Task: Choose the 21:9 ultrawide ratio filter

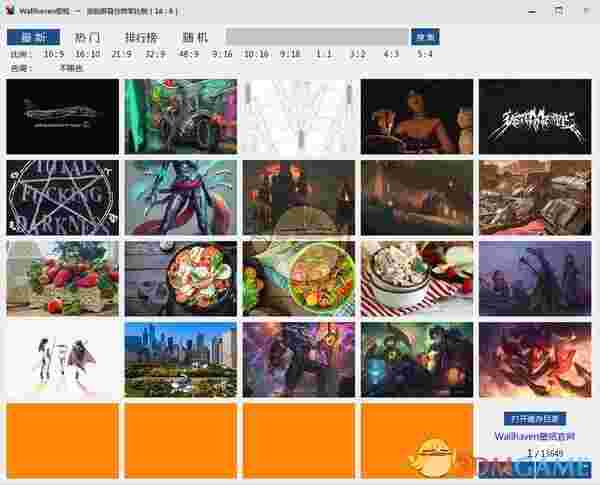Action: tap(122, 54)
